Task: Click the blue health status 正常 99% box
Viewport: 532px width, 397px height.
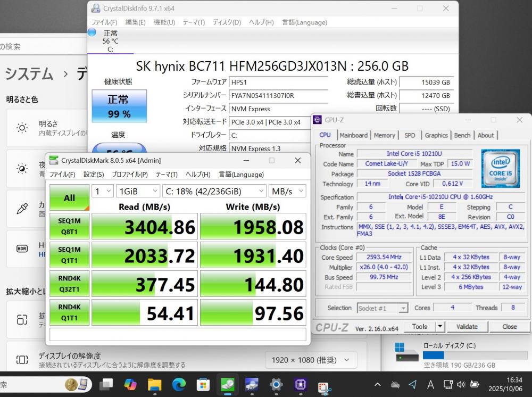Action: (119, 106)
